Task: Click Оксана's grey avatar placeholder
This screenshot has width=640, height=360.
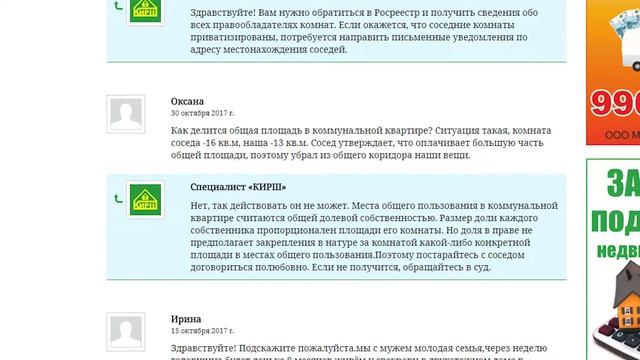Action: pyautogui.click(x=126, y=114)
